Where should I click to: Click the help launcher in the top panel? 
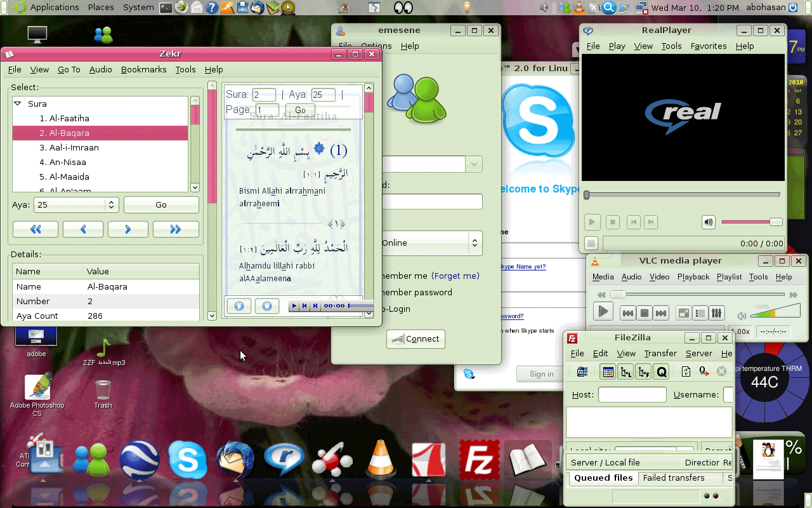211,8
